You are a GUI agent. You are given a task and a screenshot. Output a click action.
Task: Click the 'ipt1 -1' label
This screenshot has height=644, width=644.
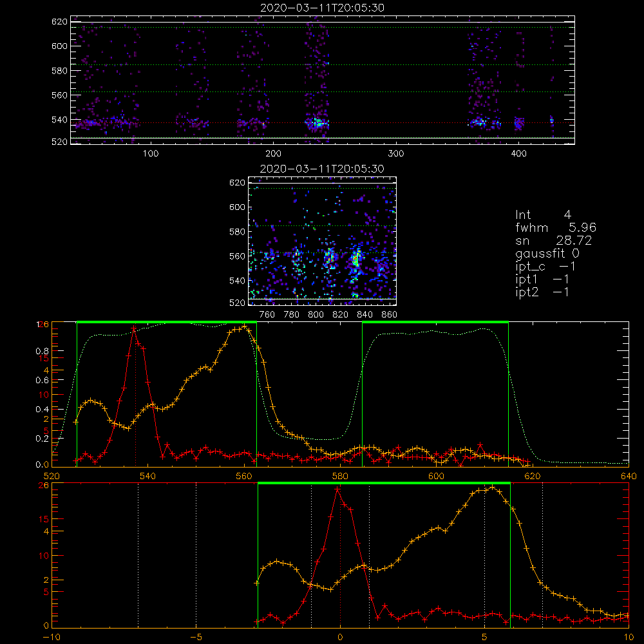(542, 279)
